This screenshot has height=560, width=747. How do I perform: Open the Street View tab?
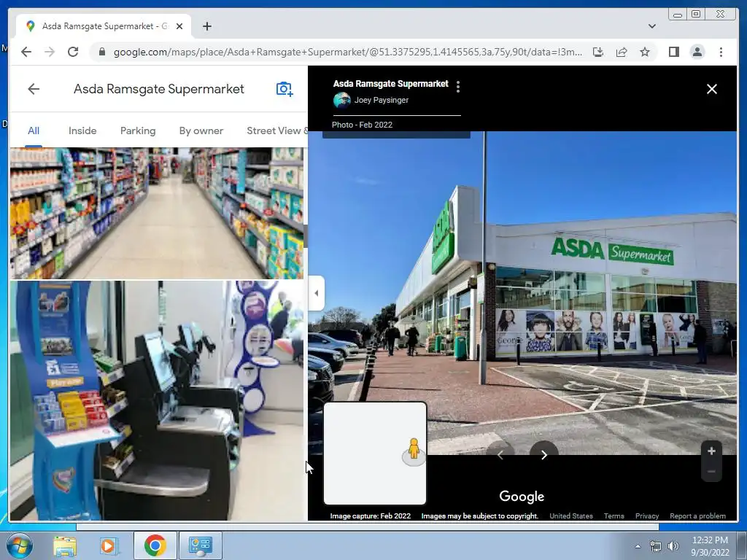click(276, 131)
